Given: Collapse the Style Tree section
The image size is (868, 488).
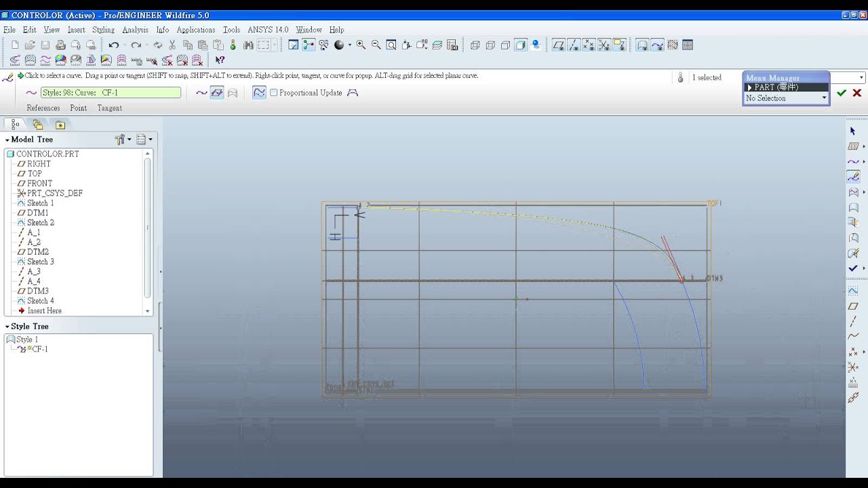Looking at the screenshot, I should coord(7,327).
